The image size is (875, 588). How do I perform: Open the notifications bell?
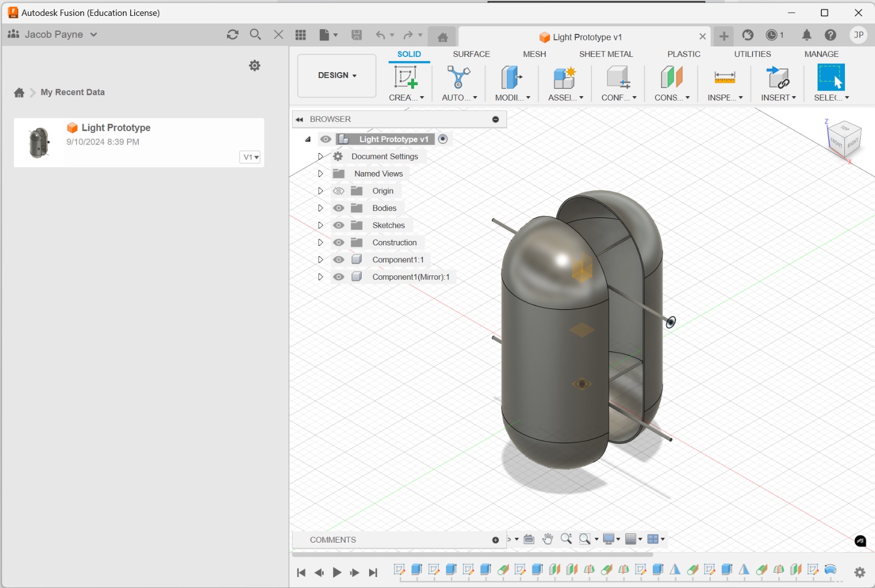[x=807, y=35]
